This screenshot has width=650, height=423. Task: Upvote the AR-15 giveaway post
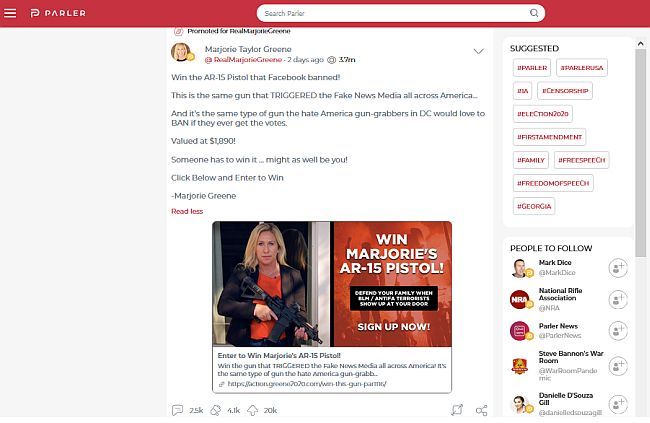pos(252,410)
